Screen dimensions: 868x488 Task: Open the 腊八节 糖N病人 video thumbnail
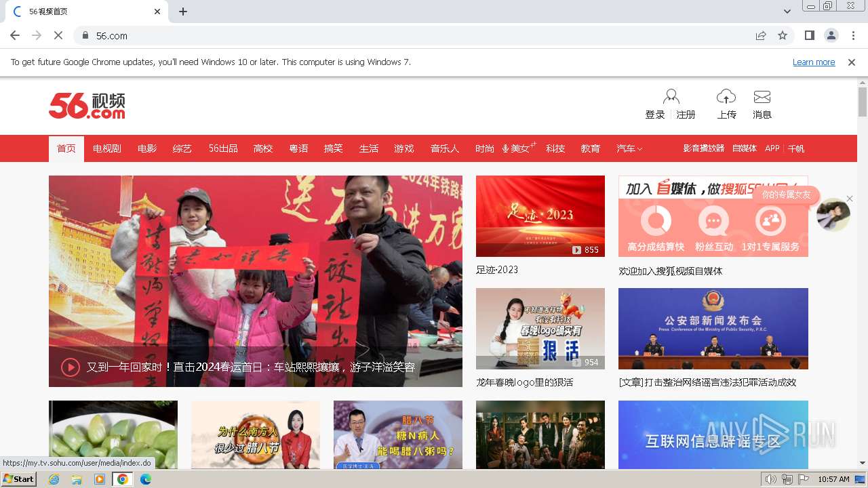(x=398, y=434)
